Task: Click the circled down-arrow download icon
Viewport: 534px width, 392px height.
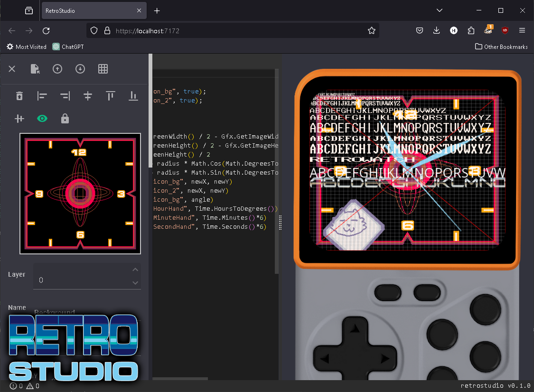Action: click(80, 69)
